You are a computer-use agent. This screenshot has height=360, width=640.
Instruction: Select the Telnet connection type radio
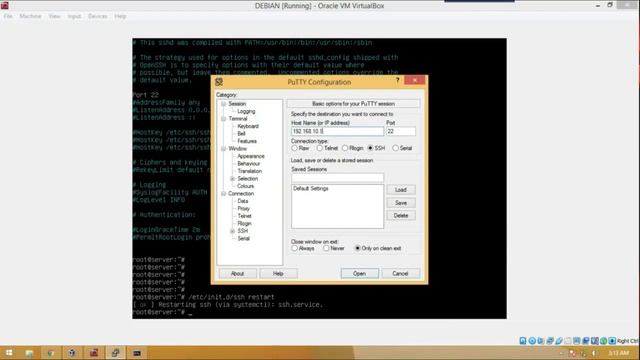(320, 148)
